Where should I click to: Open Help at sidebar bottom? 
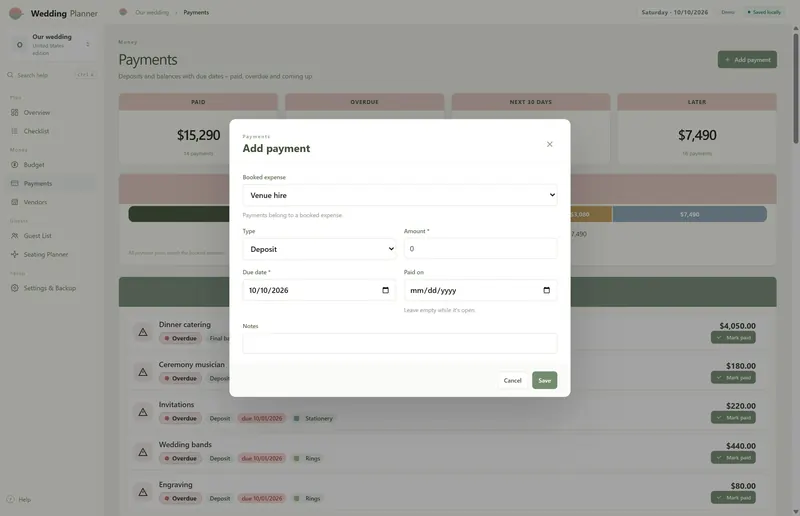(19, 500)
